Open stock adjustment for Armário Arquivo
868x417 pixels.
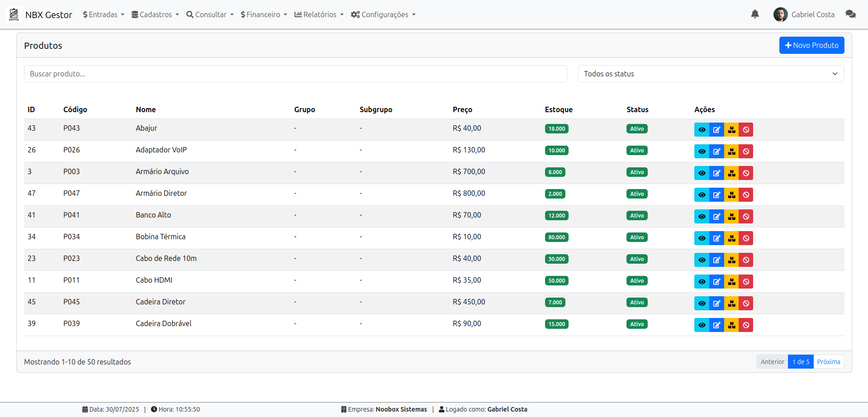(731, 173)
